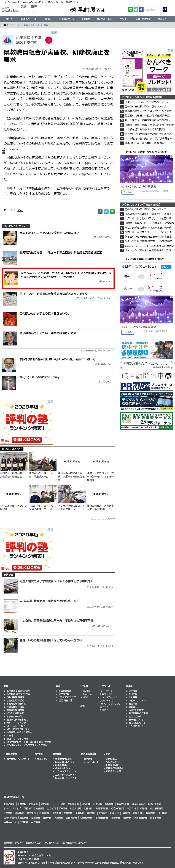Screen dimensions: 175x868
Task: Click 岐阜のニュース in the breadcrumb
Action: pyautogui.click(x=31, y=25)
